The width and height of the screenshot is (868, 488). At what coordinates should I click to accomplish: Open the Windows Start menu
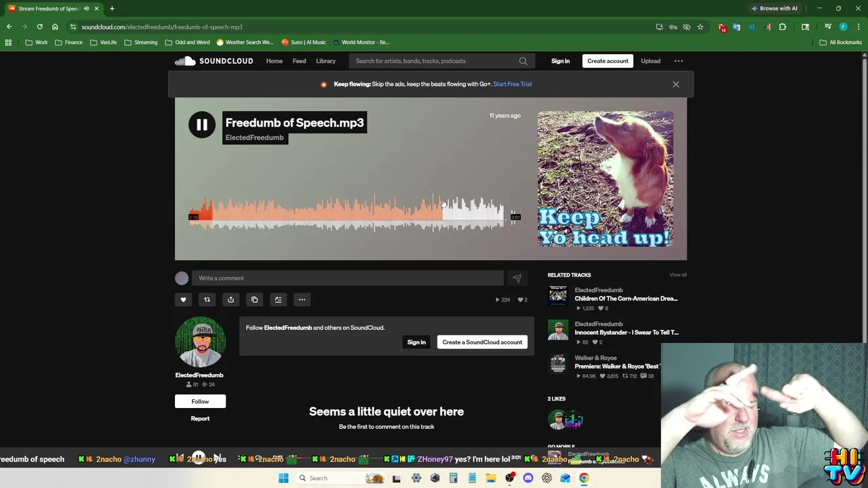[x=283, y=478]
